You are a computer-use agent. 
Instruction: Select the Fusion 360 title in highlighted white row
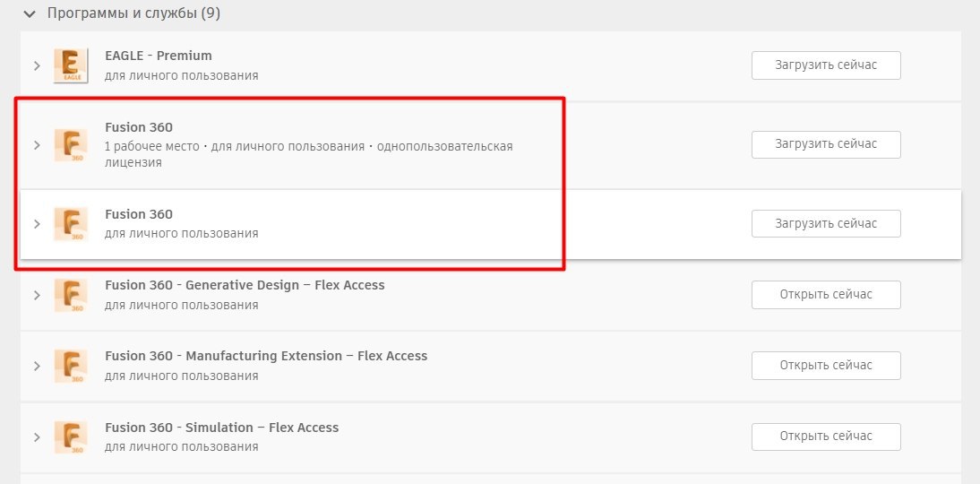[139, 214]
